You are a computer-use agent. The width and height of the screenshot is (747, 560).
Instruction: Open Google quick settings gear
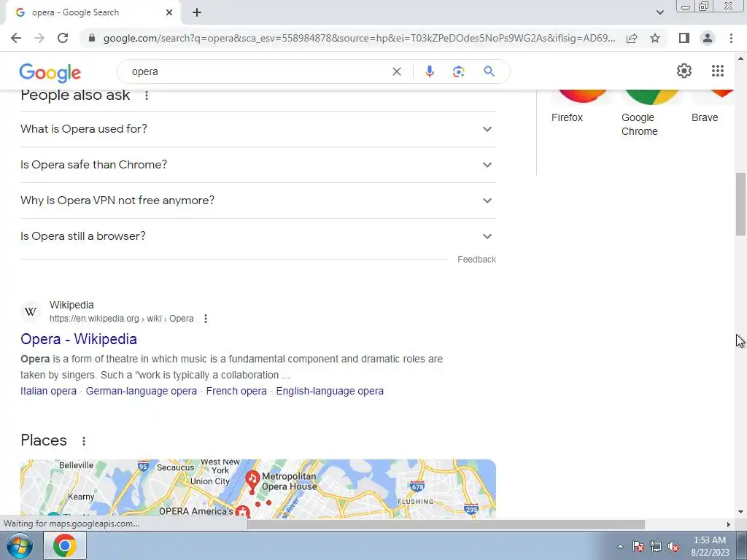point(684,71)
